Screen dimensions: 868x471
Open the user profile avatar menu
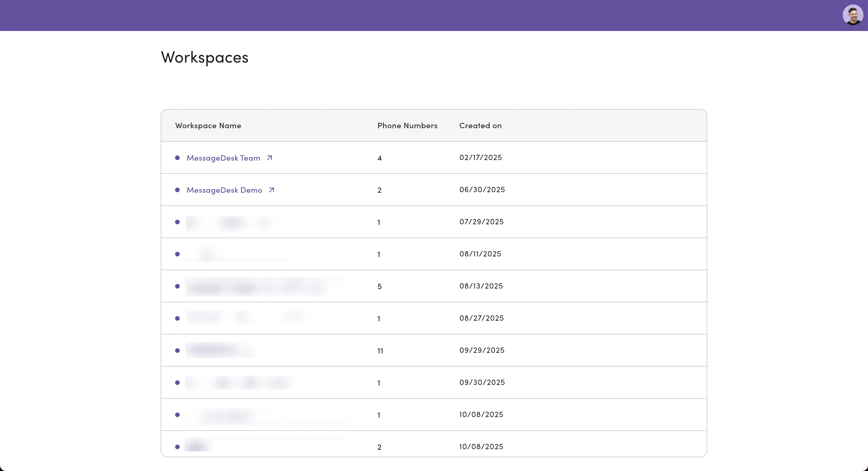(853, 15)
